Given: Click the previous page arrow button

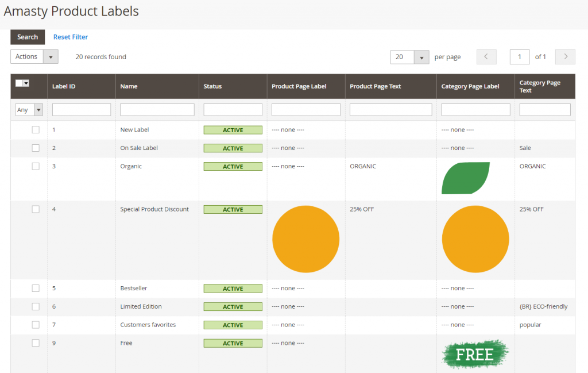Looking at the screenshot, I should point(486,57).
